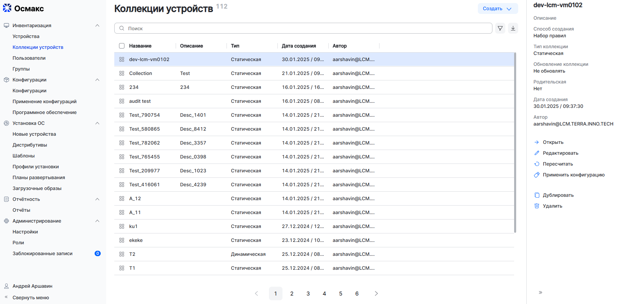This screenshot has height=304, width=644.
Task: Click the Edit pencil icon in details panel
Action: coord(537,153)
